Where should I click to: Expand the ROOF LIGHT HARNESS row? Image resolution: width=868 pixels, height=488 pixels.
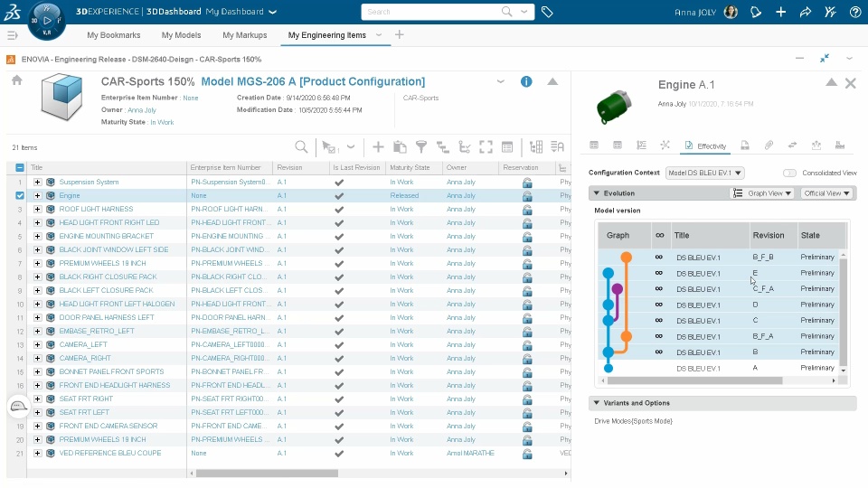click(37, 209)
